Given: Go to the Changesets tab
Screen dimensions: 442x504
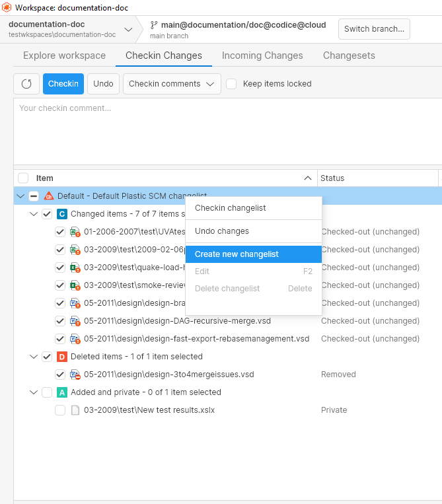Looking at the screenshot, I should [x=349, y=55].
